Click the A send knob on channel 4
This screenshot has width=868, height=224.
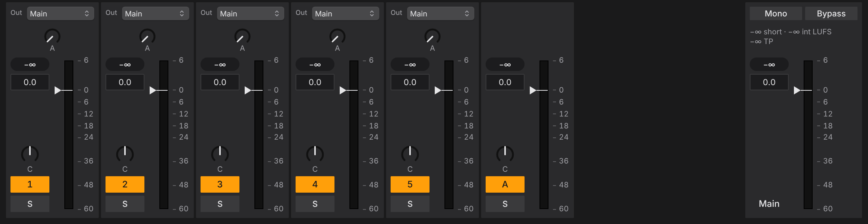tap(337, 37)
